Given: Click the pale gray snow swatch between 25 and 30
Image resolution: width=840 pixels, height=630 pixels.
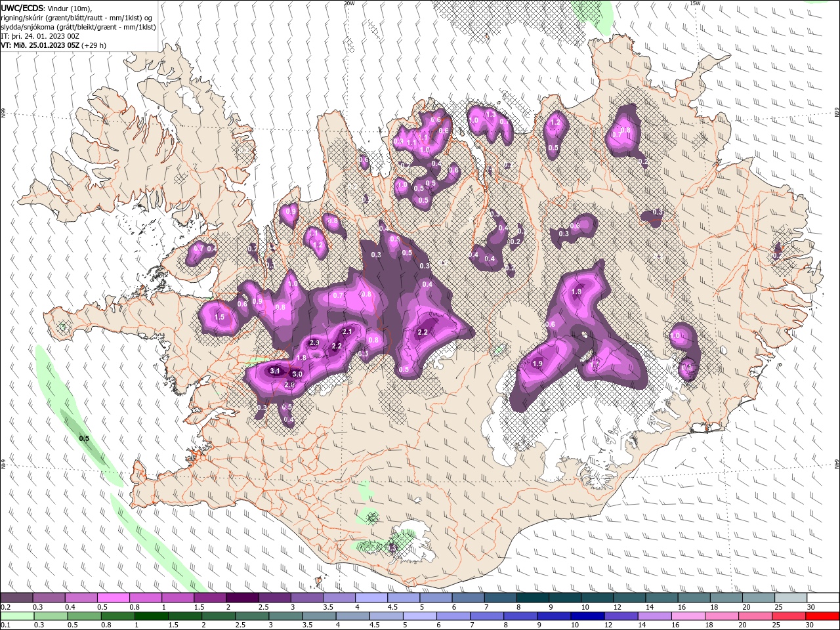Looking at the screenshot, I should [x=790, y=598].
